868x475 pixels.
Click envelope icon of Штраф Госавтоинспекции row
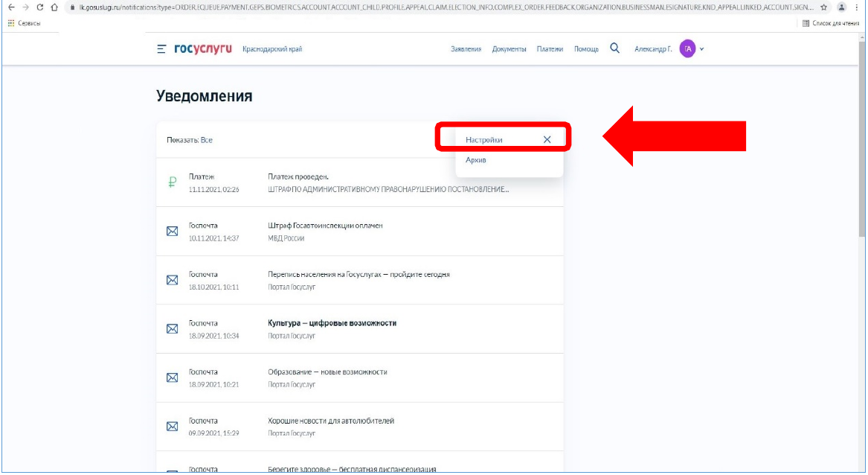(172, 231)
